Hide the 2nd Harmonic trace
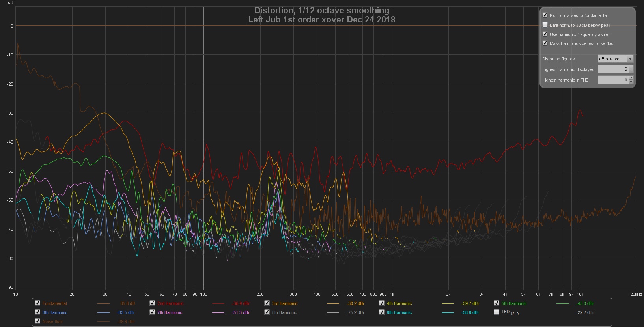Viewport: 644px width, 327px height. click(152, 303)
